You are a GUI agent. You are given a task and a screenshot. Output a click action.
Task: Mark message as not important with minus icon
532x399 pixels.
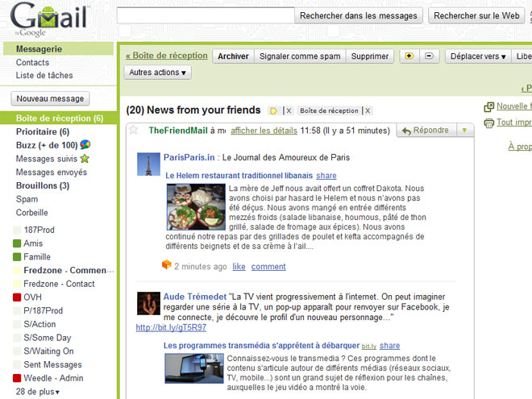[x=430, y=56]
